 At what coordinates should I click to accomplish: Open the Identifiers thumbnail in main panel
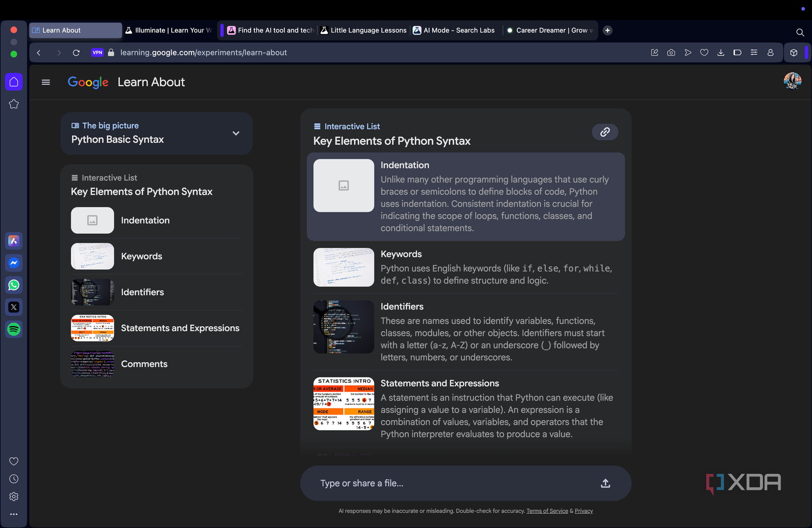[x=344, y=327]
